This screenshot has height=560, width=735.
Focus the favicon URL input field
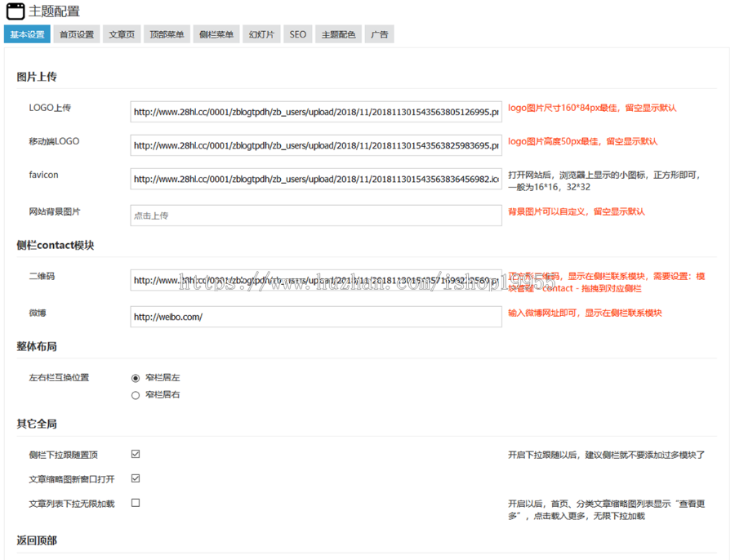315,179
